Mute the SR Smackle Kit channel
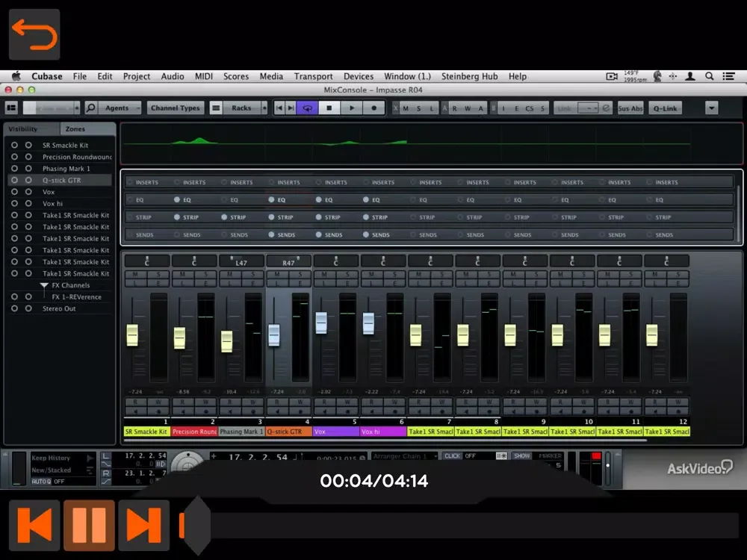This screenshot has height=560, width=747. (x=135, y=274)
